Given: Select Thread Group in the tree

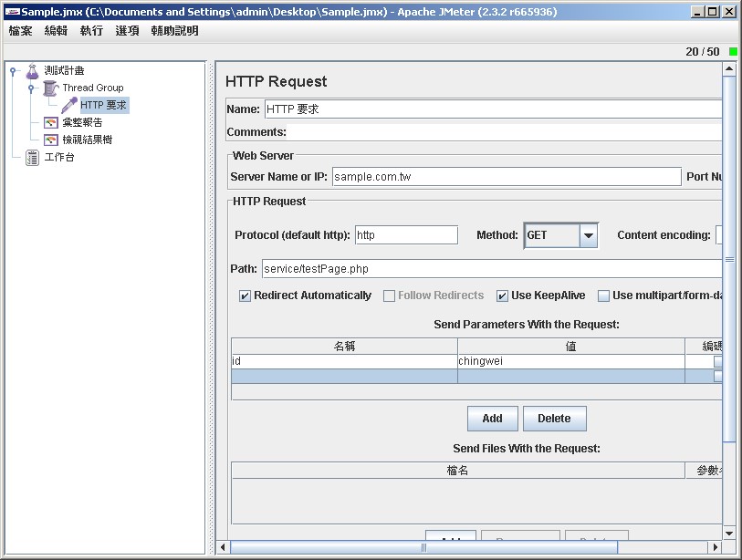Looking at the screenshot, I should click(x=93, y=88).
